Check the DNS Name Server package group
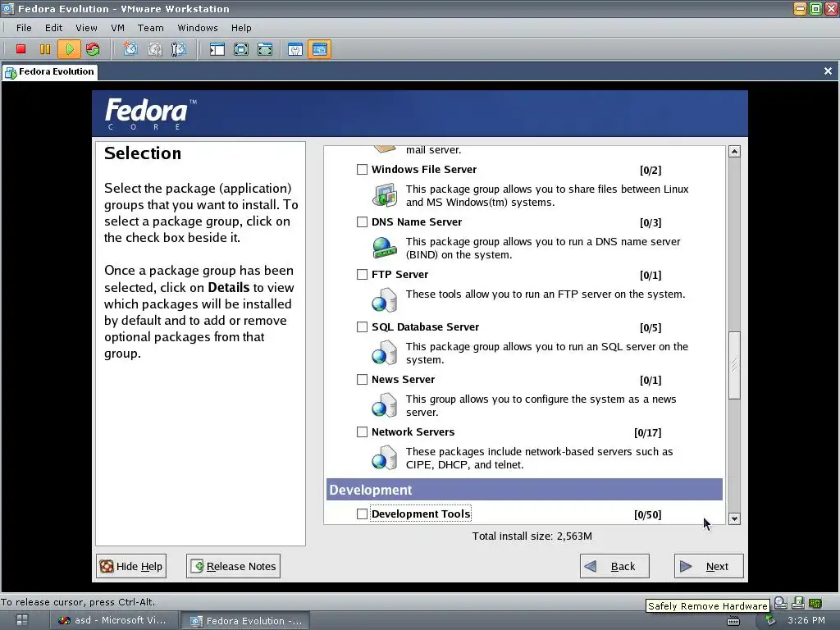 pyautogui.click(x=362, y=222)
